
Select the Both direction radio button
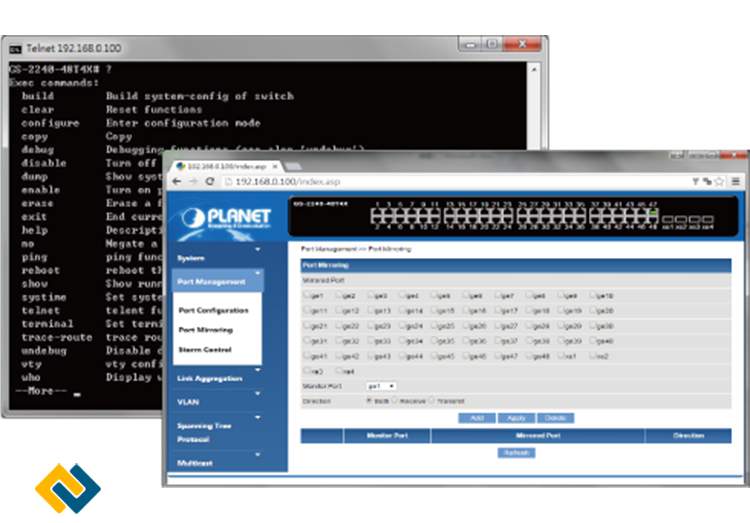[x=369, y=400]
